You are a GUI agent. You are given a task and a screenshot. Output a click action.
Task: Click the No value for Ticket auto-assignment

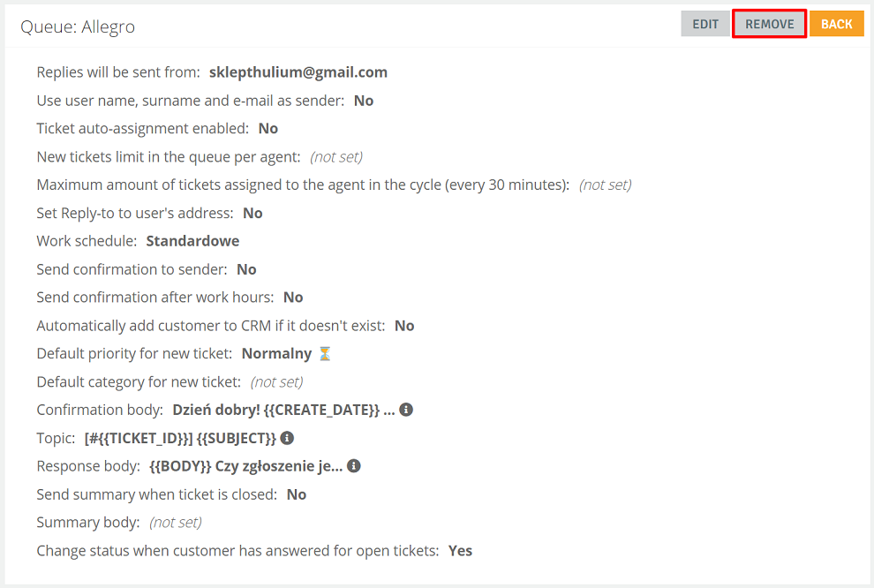[x=268, y=129]
